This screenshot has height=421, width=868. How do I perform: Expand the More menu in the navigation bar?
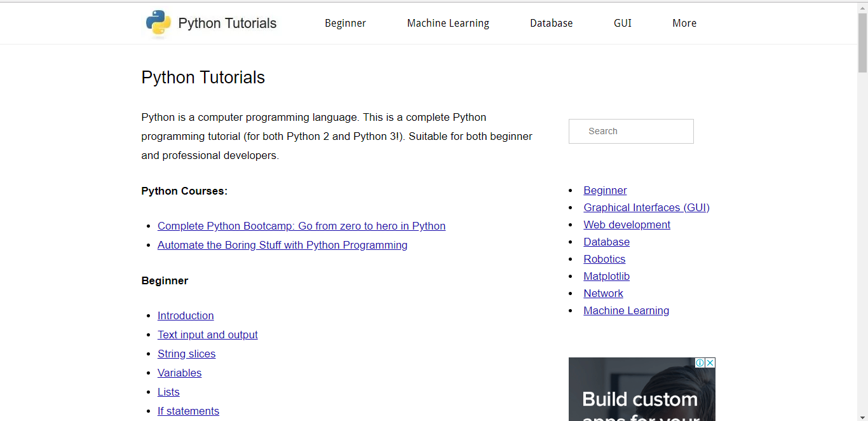pyautogui.click(x=684, y=23)
